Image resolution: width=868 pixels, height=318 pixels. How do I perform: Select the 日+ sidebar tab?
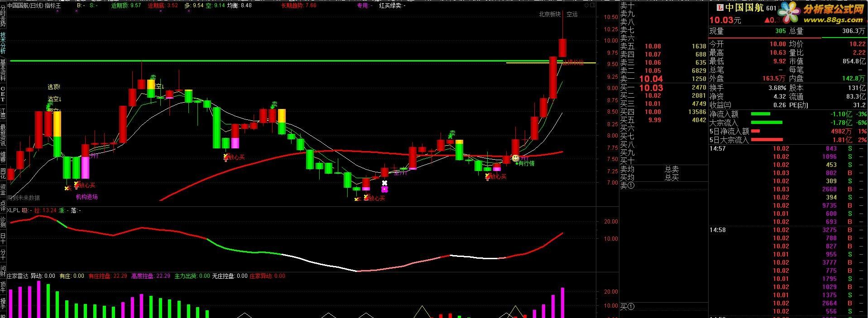[x=3, y=238]
